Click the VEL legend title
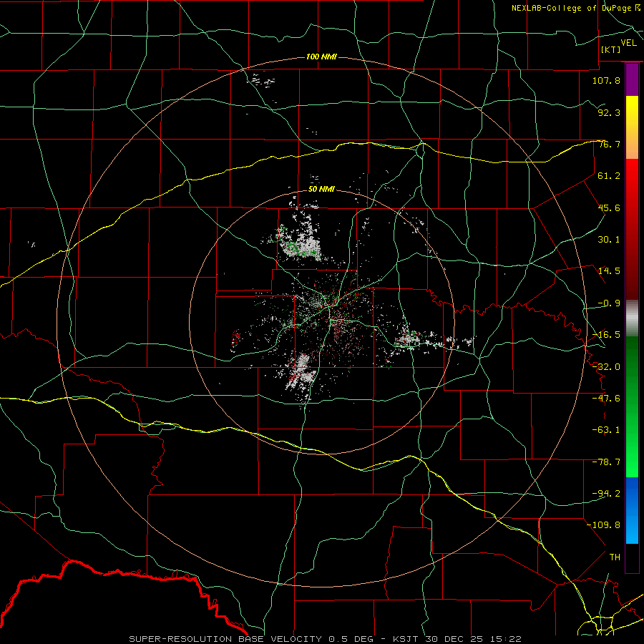The height and width of the screenshot is (644, 644). coord(628,43)
